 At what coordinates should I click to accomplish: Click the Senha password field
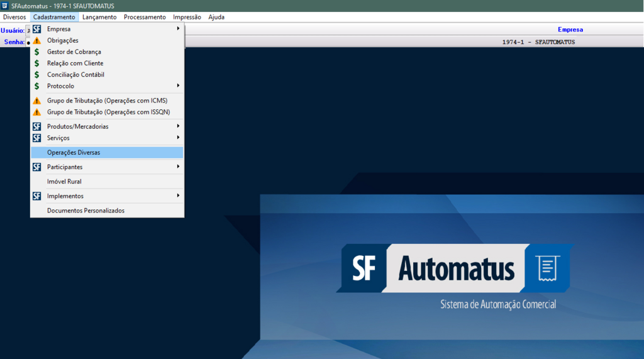click(x=28, y=42)
